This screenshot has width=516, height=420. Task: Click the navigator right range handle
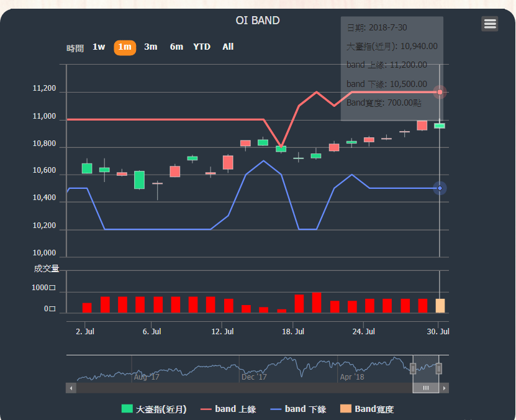pyautogui.click(x=438, y=368)
